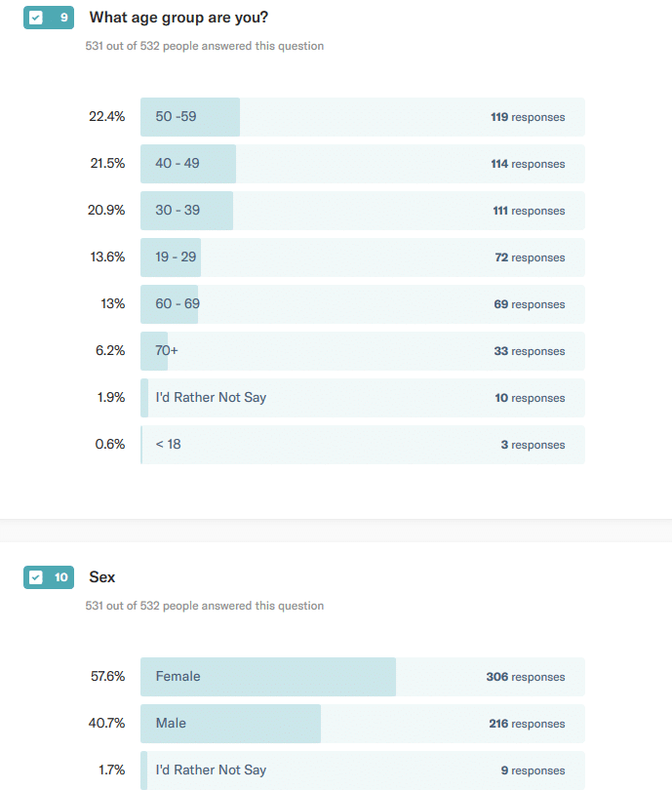Click the 119 responses count
This screenshot has height=790, width=672.
tap(528, 117)
